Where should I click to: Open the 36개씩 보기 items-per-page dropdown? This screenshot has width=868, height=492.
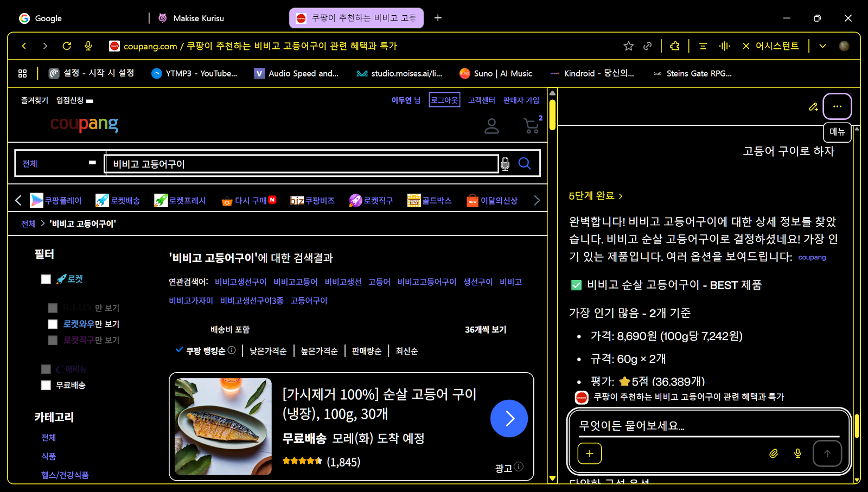coord(486,330)
